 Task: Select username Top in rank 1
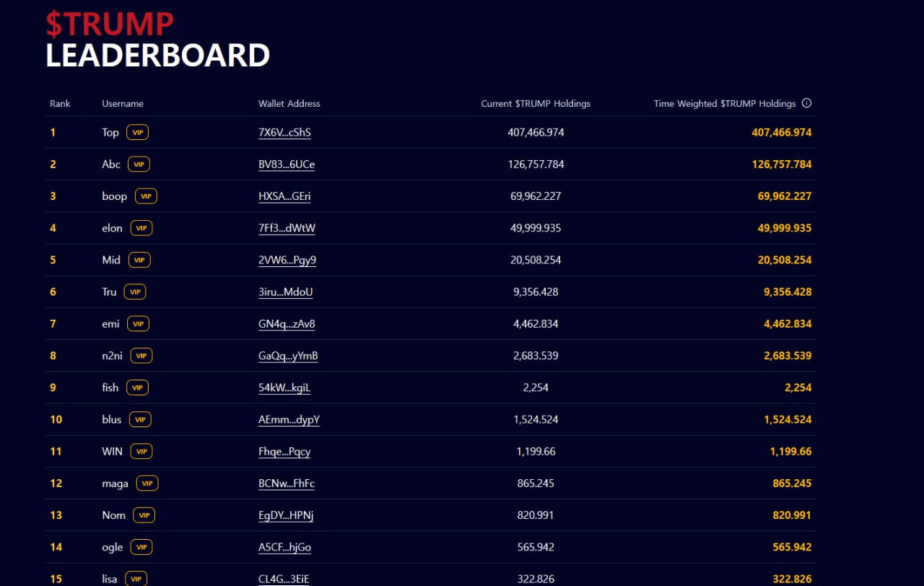pos(110,133)
